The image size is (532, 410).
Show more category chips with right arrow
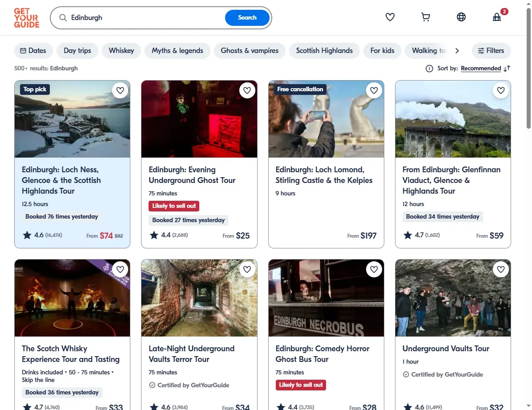point(457,51)
